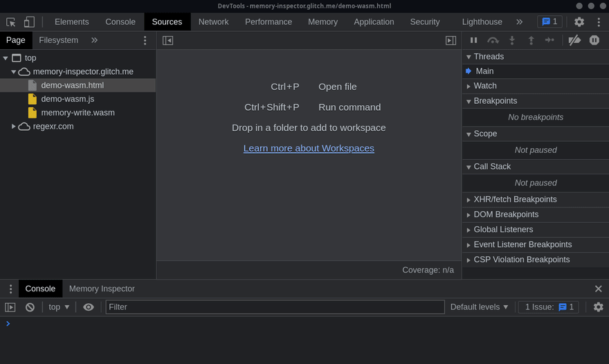The height and width of the screenshot is (364, 609).
Task: Show more navigator tabs chevron
Action: 94,40
